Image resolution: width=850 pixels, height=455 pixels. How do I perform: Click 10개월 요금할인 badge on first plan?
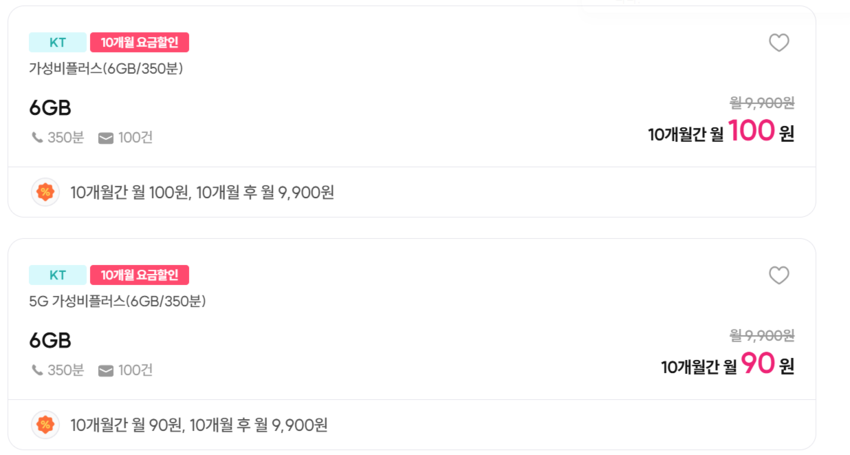tap(139, 42)
